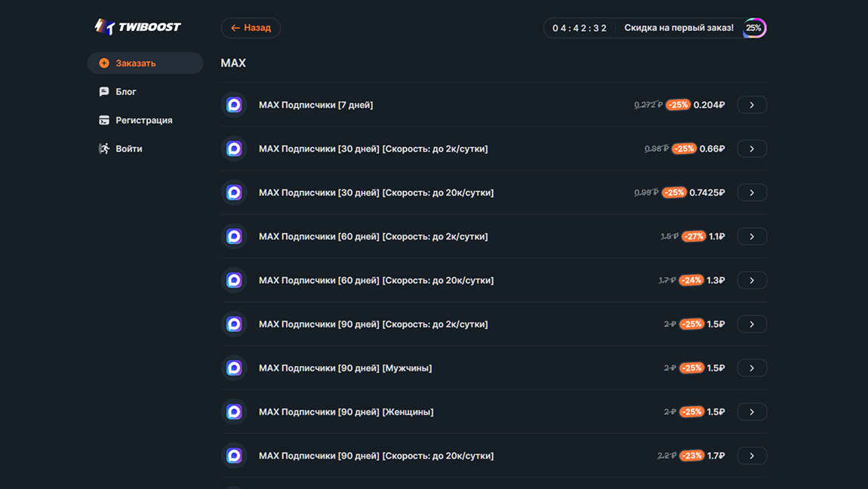Open the 90 дней до 20к/сутки chevron button

pos(752,455)
